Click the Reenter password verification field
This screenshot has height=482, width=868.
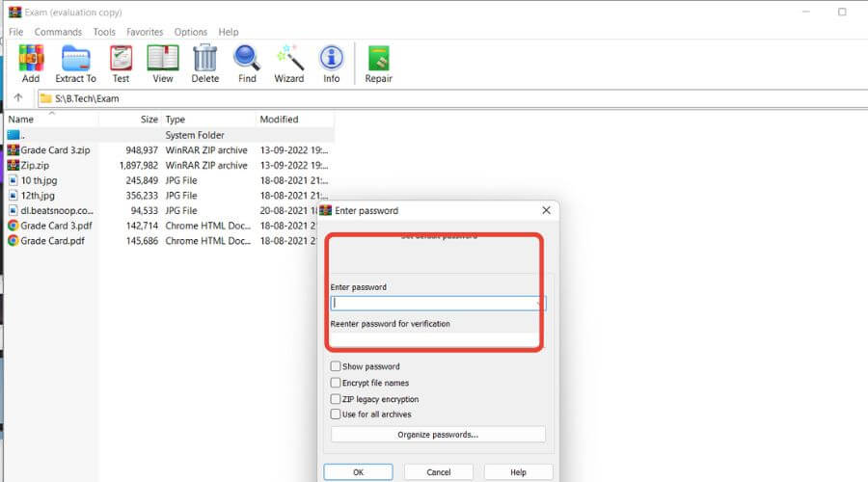[434, 339]
